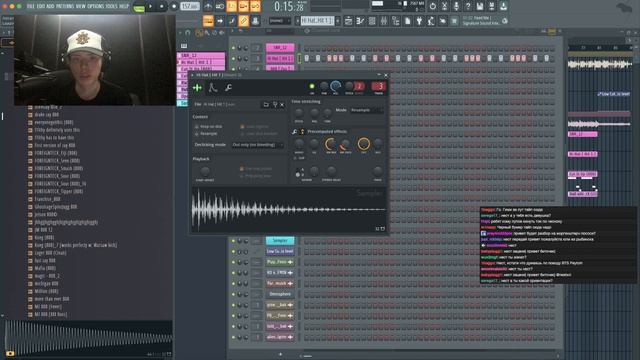Image resolution: width=640 pixels, height=360 pixels.
Task: Toggle the green channel ON light in sampler
Action: coord(312,86)
